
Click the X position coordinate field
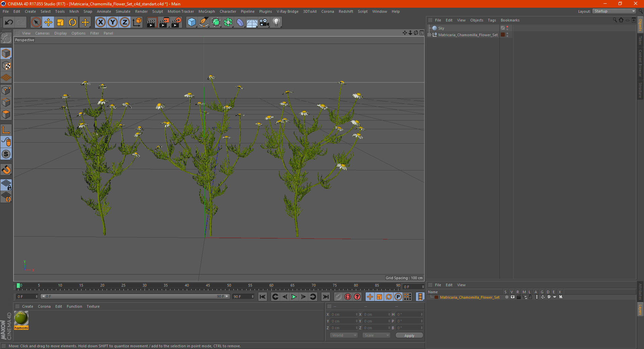click(x=344, y=314)
